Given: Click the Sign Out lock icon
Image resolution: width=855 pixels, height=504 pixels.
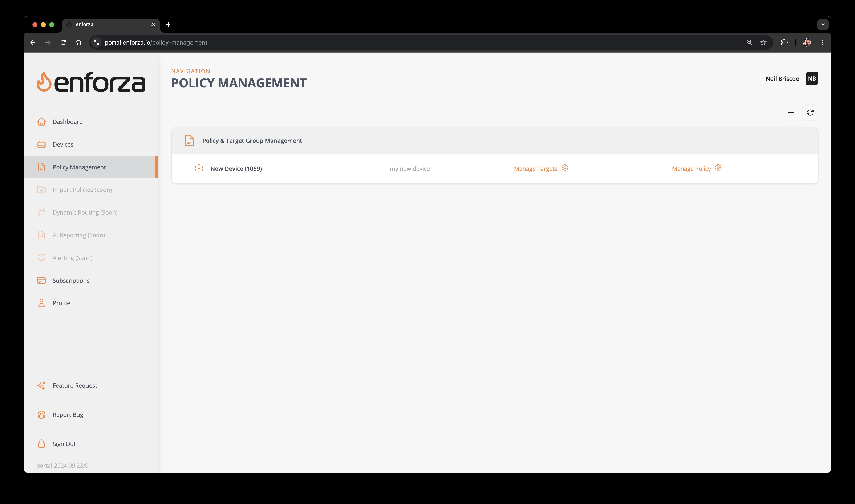Looking at the screenshot, I should (41, 443).
